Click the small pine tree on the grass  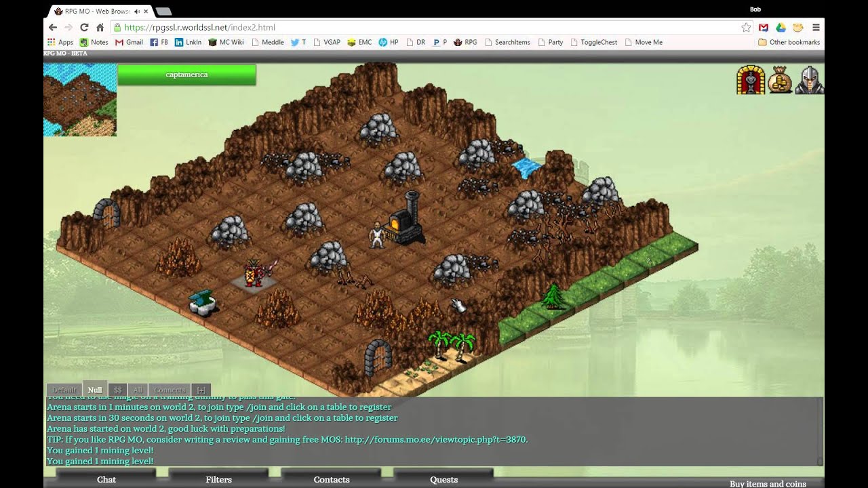pos(553,296)
